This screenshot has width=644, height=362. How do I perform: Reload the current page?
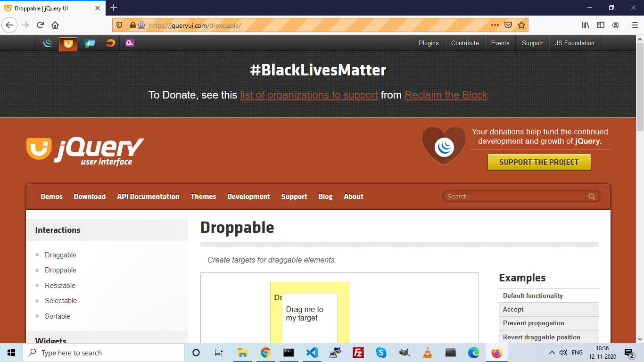click(x=40, y=25)
